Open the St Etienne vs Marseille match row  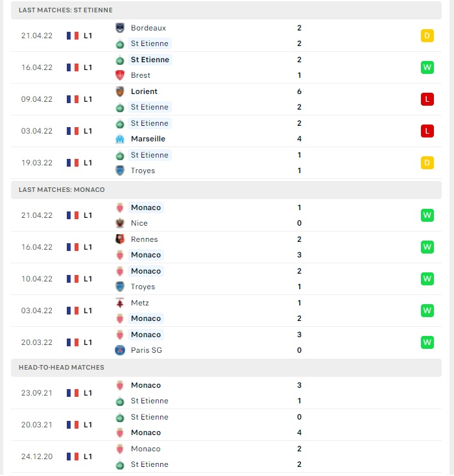(x=226, y=131)
